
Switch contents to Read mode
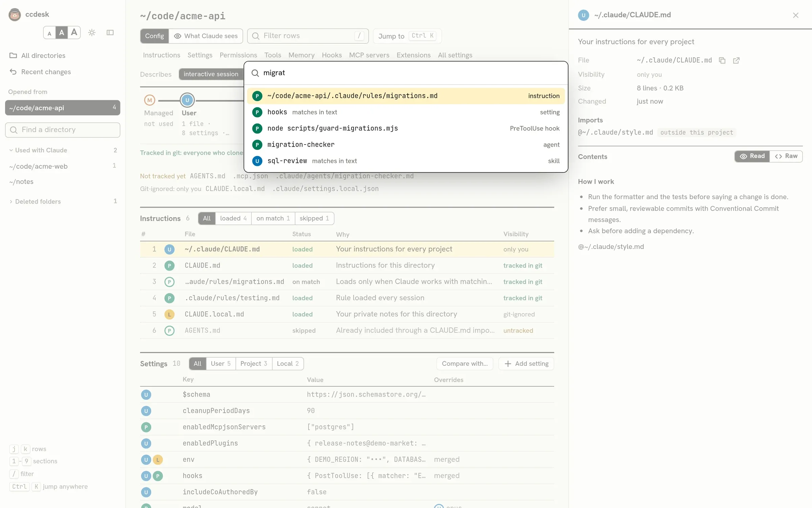pyautogui.click(x=752, y=156)
